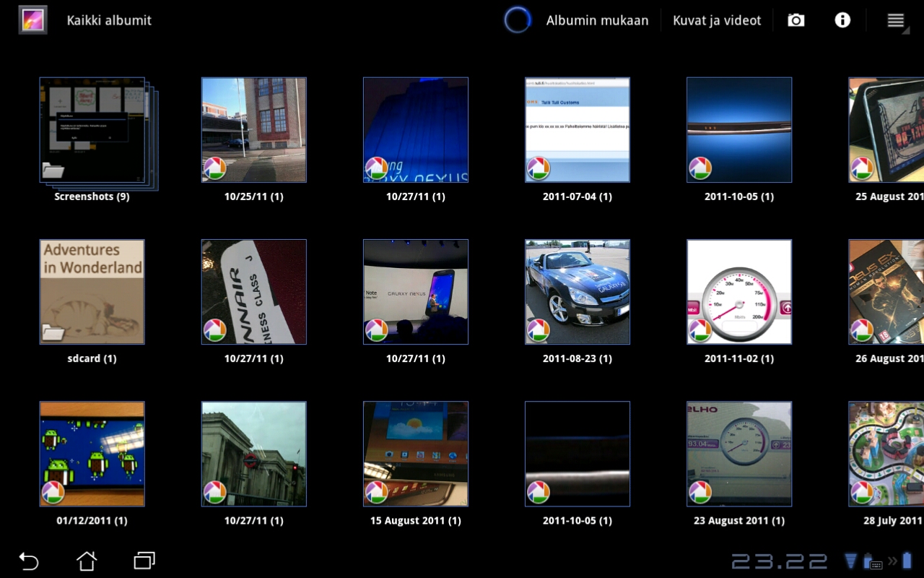924x578 pixels.
Task: Tap the Wi-Fi status icon
Action: click(x=851, y=561)
